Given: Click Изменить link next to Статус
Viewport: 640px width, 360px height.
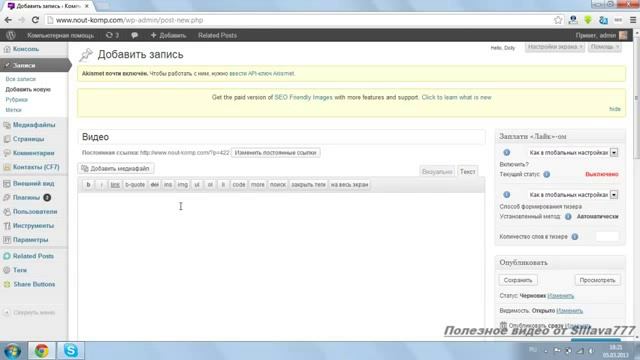Looking at the screenshot, I should 560,296.
